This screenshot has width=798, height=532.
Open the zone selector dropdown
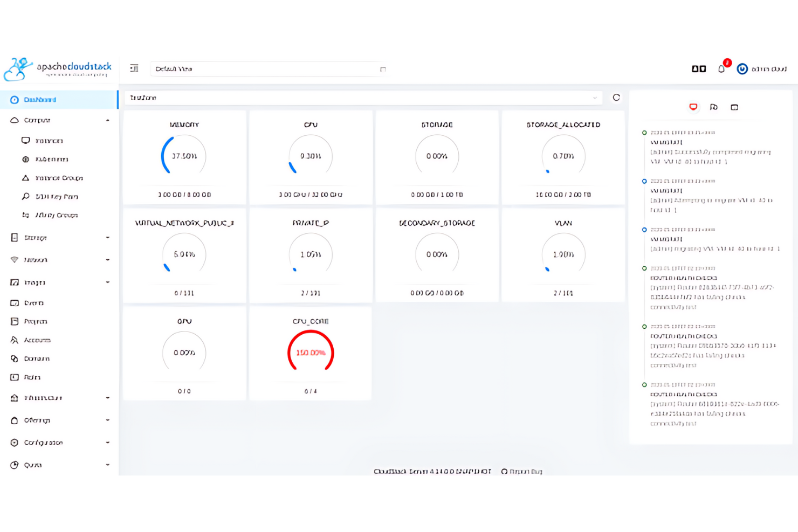coord(364,98)
